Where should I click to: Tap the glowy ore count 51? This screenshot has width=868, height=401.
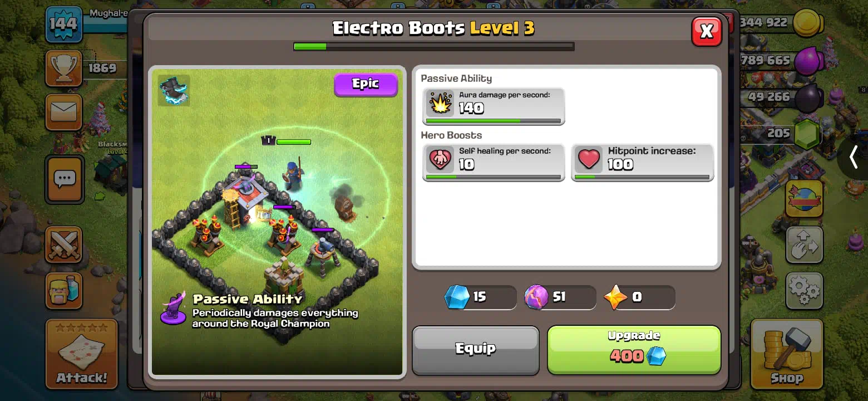(560, 297)
